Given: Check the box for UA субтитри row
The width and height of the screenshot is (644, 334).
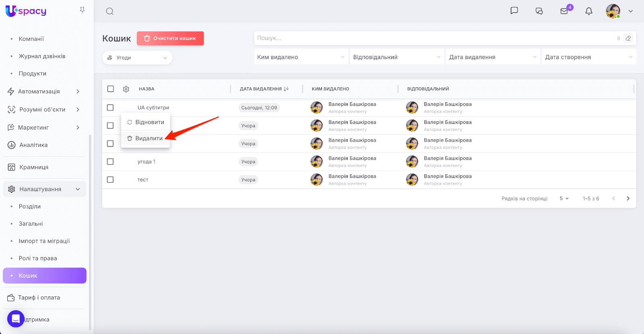Looking at the screenshot, I should click(x=110, y=107).
